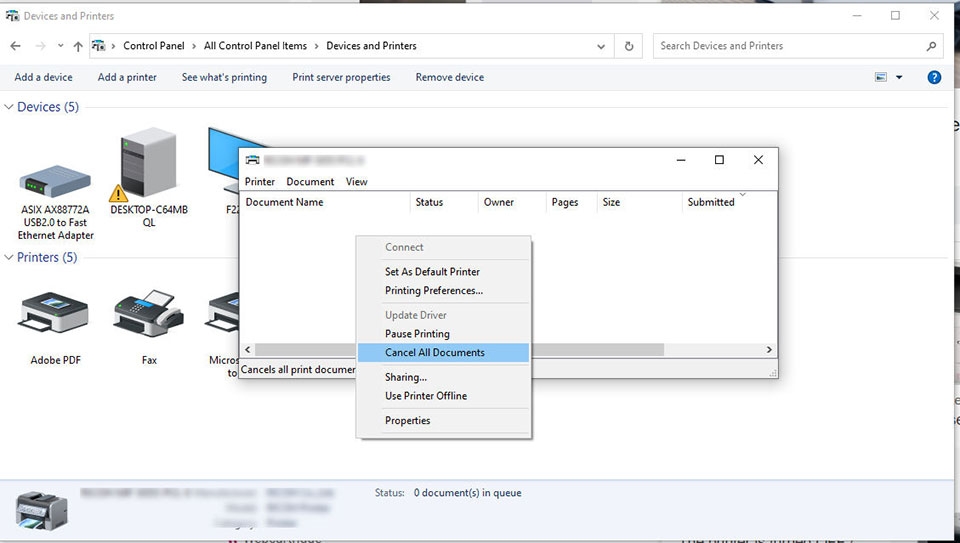Click the chevron after Control Panel breadcrumb

click(194, 46)
